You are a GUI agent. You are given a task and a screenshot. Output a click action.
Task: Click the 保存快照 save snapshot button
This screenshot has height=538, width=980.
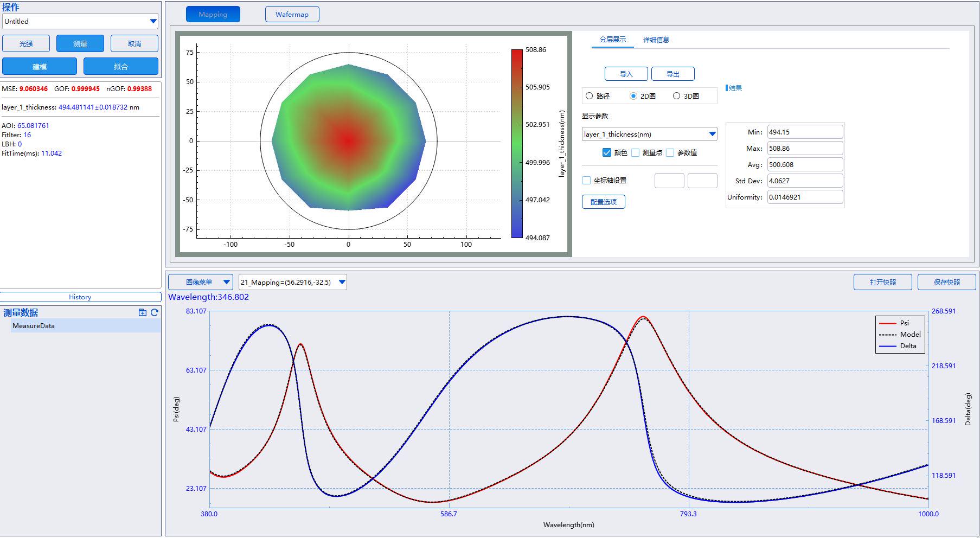(x=947, y=282)
